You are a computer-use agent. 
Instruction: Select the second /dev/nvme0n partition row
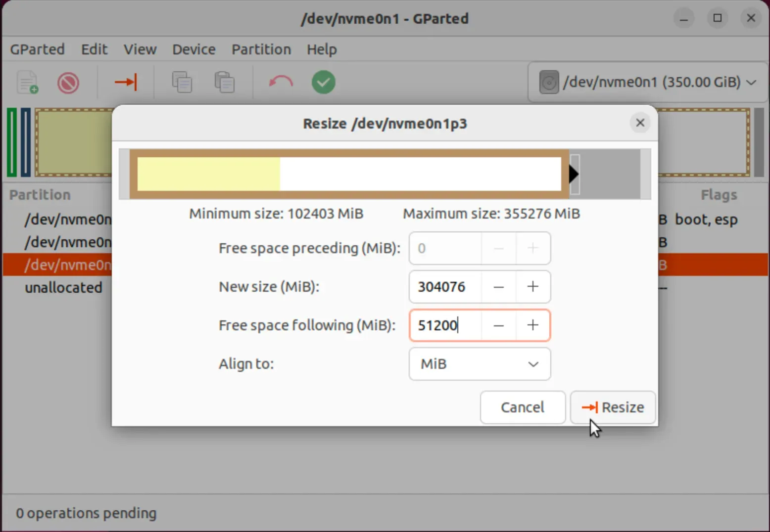click(385, 242)
